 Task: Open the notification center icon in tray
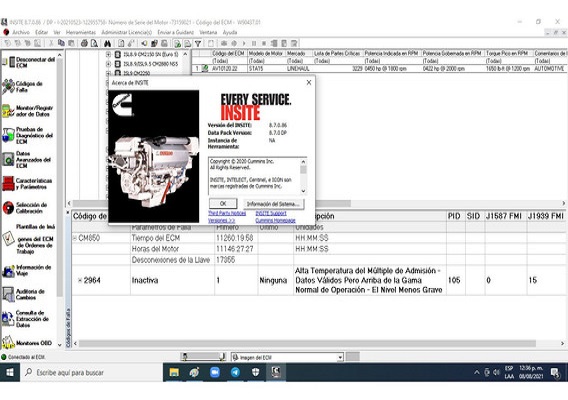coord(555,372)
